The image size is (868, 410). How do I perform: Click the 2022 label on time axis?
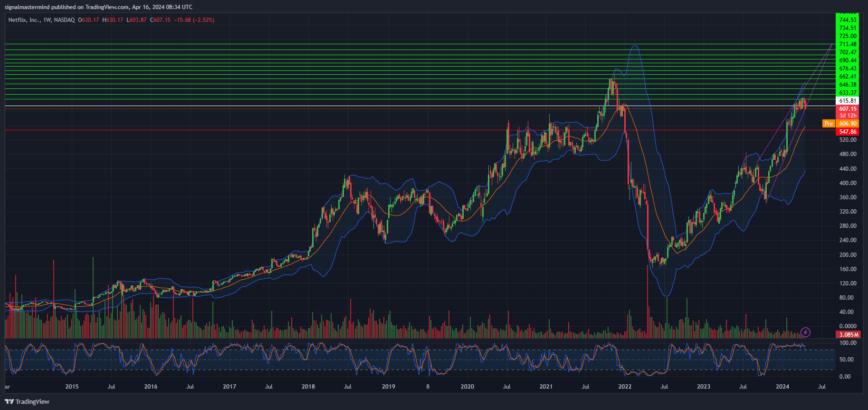click(x=625, y=387)
